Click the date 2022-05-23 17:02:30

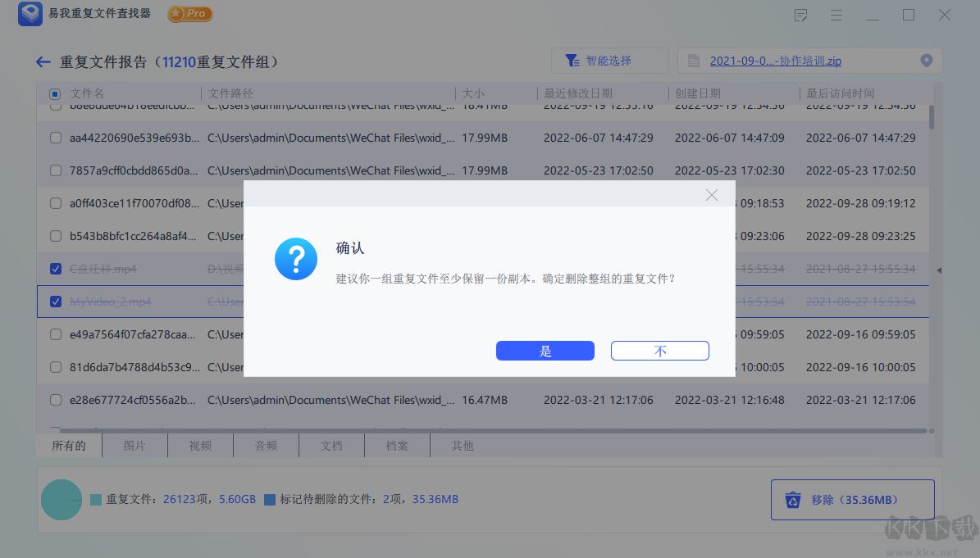tap(729, 170)
